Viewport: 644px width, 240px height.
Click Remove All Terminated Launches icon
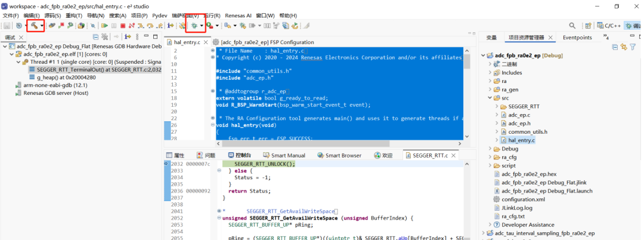(105, 37)
